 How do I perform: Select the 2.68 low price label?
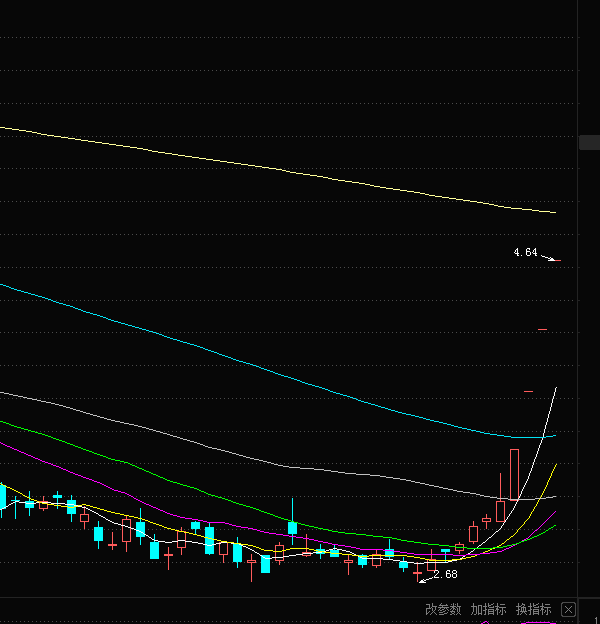[445, 574]
